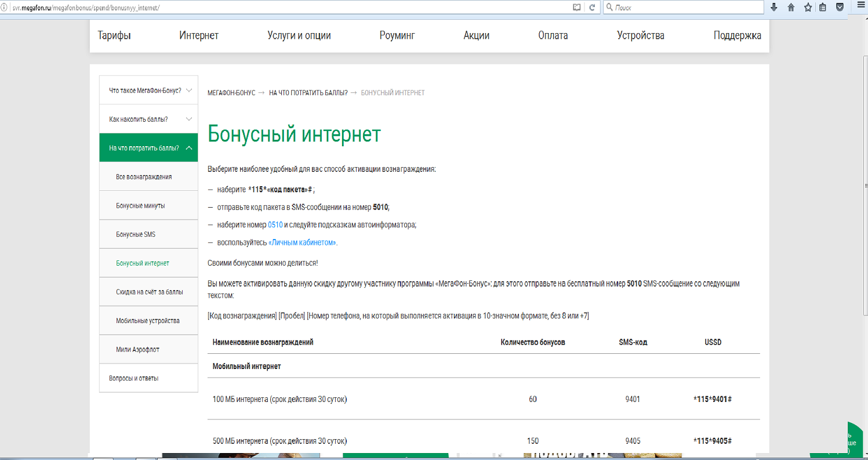
Task: Click bonus count 60 cell
Action: coord(533,399)
